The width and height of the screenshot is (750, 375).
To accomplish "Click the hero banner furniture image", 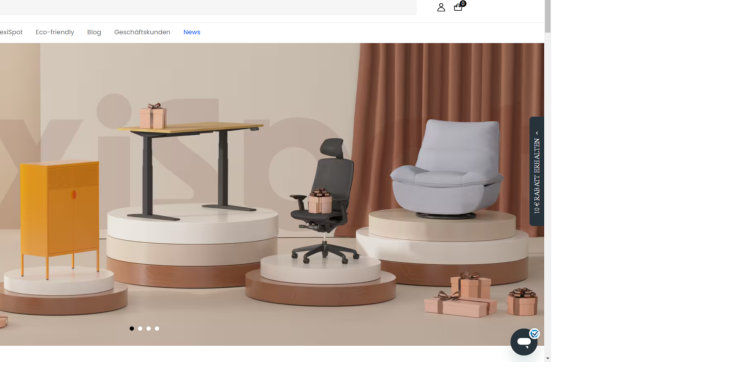I will pyautogui.click(x=272, y=194).
